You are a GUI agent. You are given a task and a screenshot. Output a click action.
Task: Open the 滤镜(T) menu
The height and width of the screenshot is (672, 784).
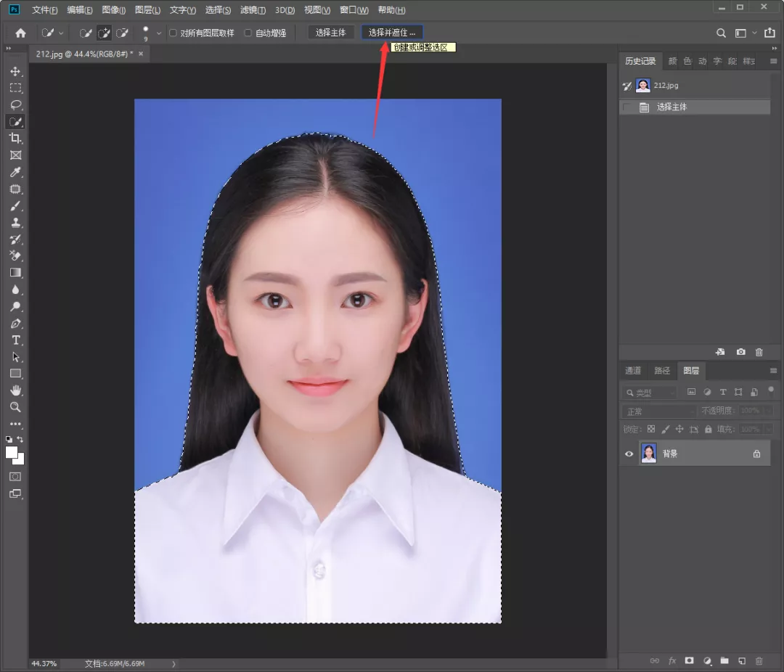click(x=253, y=10)
